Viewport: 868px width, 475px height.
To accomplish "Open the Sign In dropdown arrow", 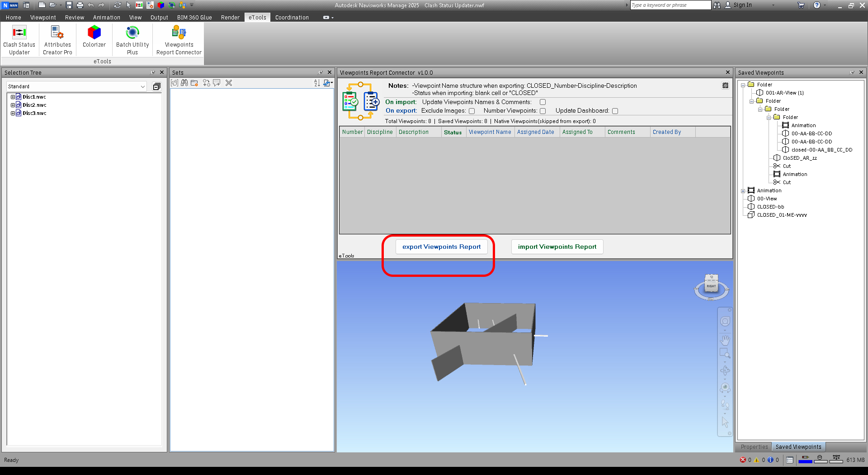I will pos(773,5).
